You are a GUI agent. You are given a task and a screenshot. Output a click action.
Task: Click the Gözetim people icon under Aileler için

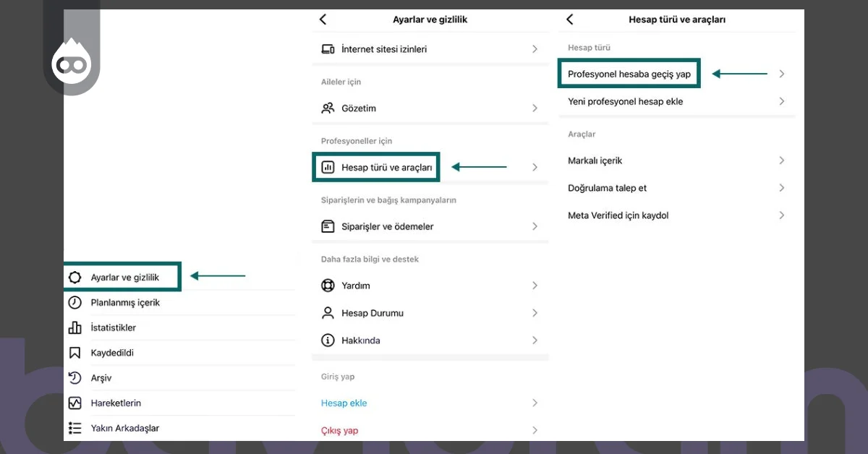(x=328, y=108)
